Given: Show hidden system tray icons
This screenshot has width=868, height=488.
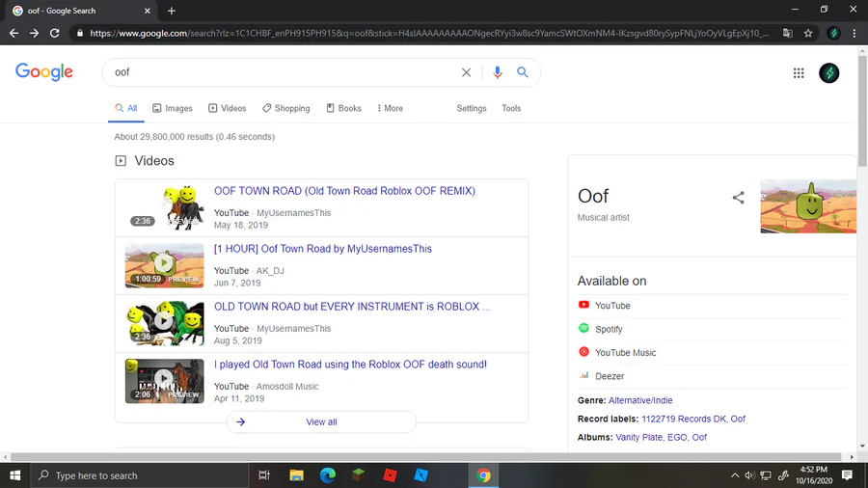Looking at the screenshot, I should [x=735, y=475].
